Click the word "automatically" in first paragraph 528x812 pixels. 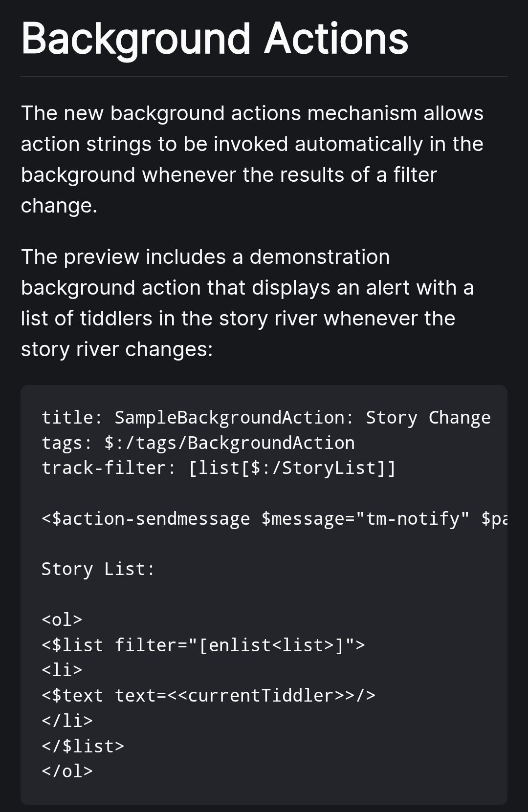point(358,144)
